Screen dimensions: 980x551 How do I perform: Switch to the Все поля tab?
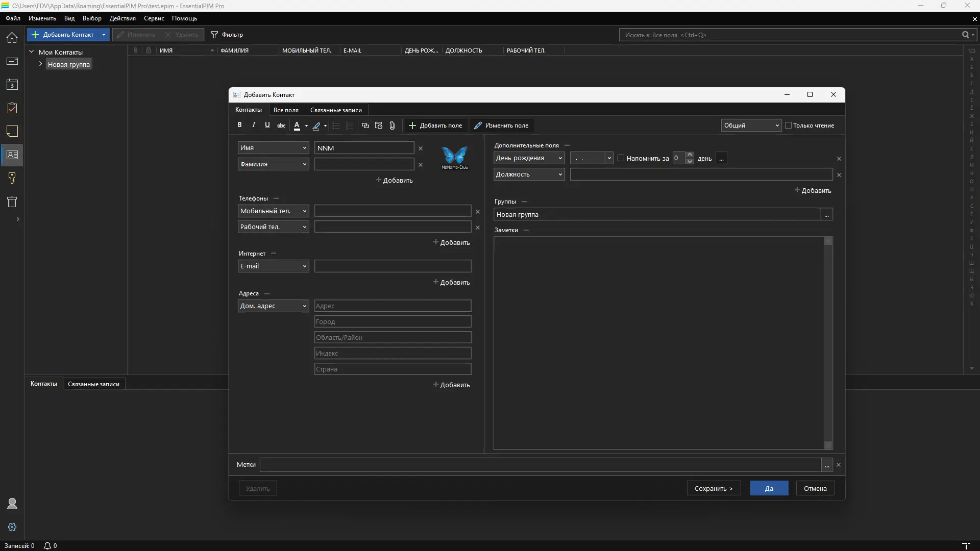(286, 110)
